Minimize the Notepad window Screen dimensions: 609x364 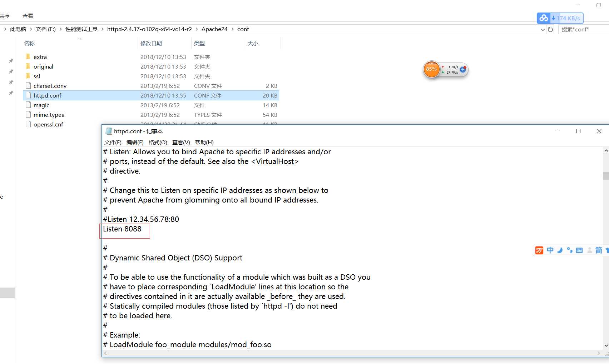tap(558, 131)
